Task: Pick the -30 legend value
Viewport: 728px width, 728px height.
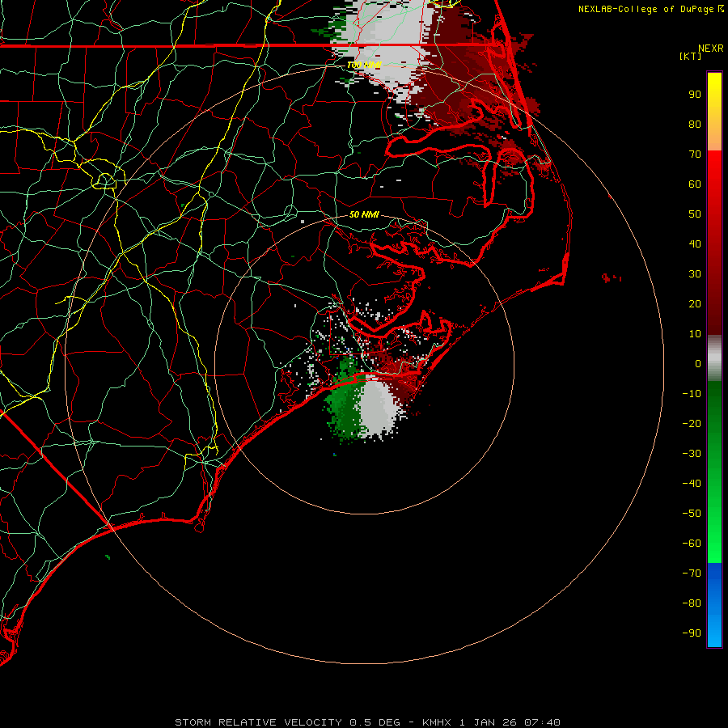Action: (692, 454)
